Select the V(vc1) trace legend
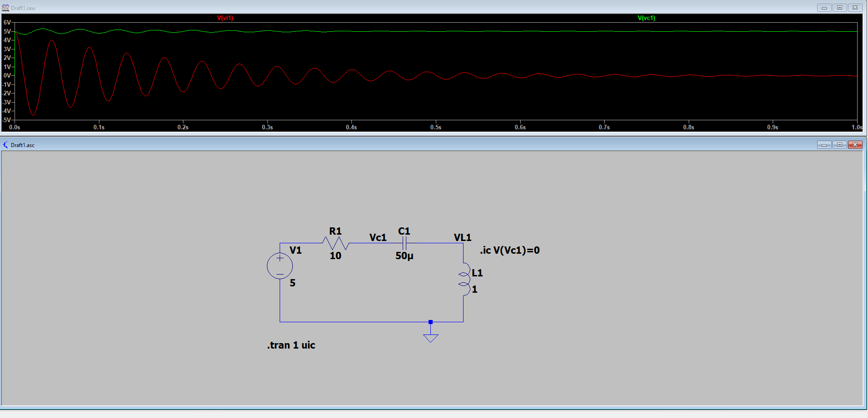Screen dimensions: 868x418 click(646, 19)
